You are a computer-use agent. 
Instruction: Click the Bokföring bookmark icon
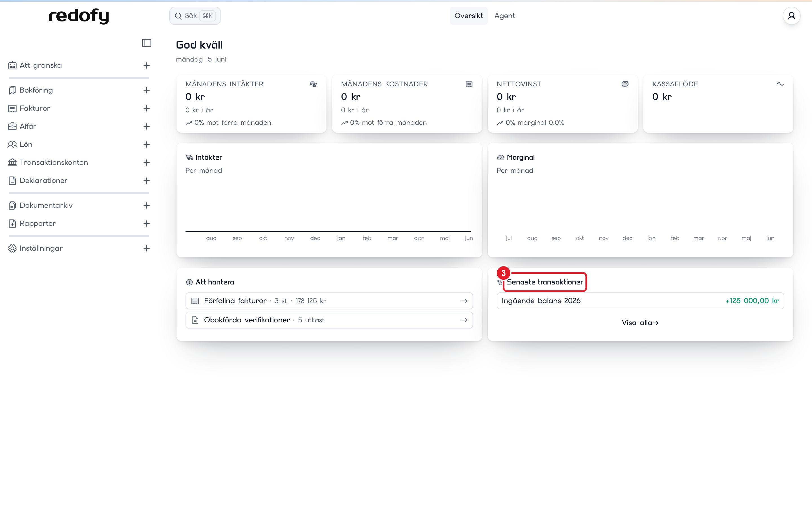[12, 90]
